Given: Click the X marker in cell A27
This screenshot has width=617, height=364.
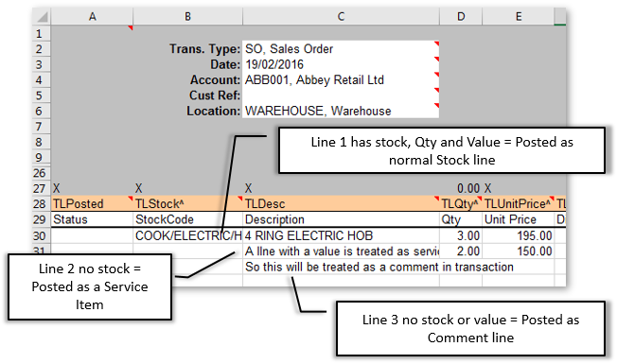Looking at the screenshot, I should pyautogui.click(x=56, y=188).
